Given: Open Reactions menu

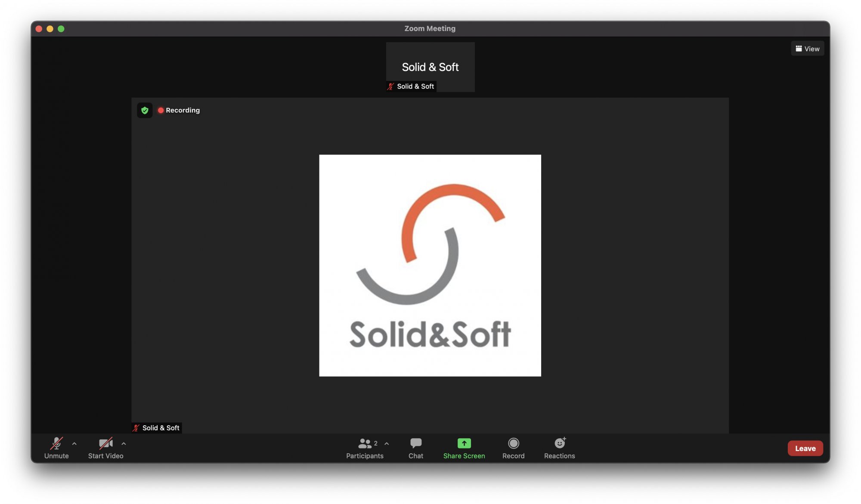Looking at the screenshot, I should click(x=559, y=448).
